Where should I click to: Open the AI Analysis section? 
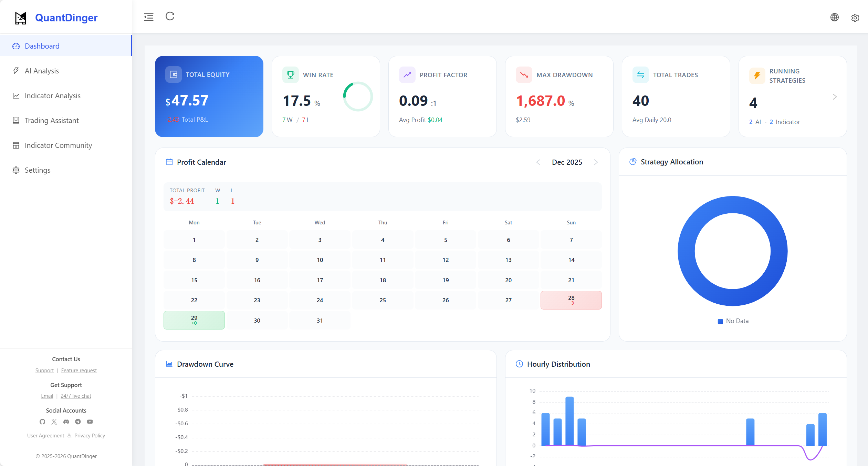(42, 71)
